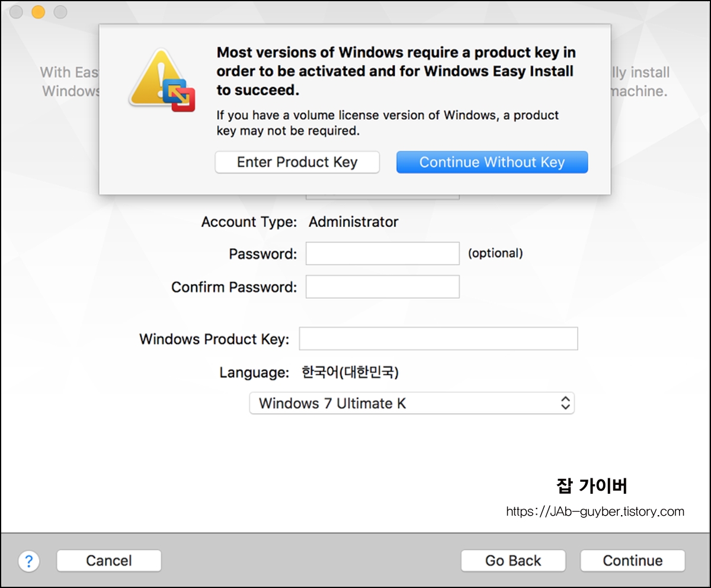This screenshot has width=711, height=588.
Task: Click the (optional) label beside Password
Action: pyautogui.click(x=495, y=254)
